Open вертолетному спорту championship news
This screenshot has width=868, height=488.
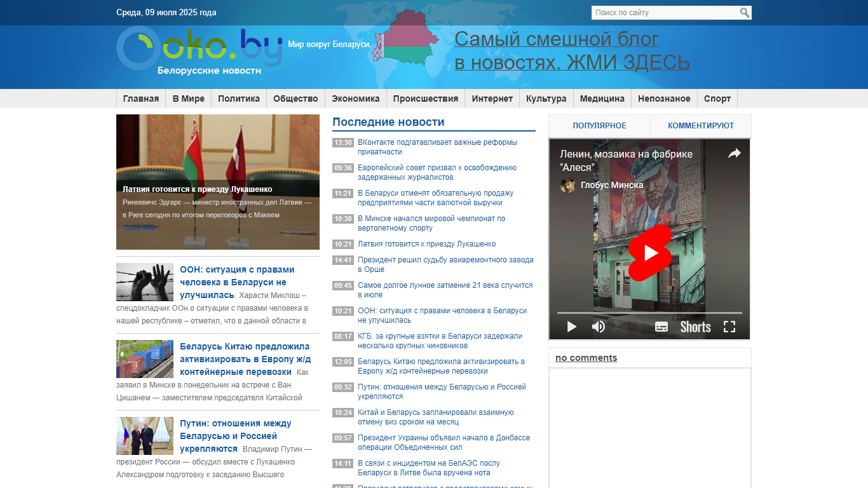coord(431,224)
